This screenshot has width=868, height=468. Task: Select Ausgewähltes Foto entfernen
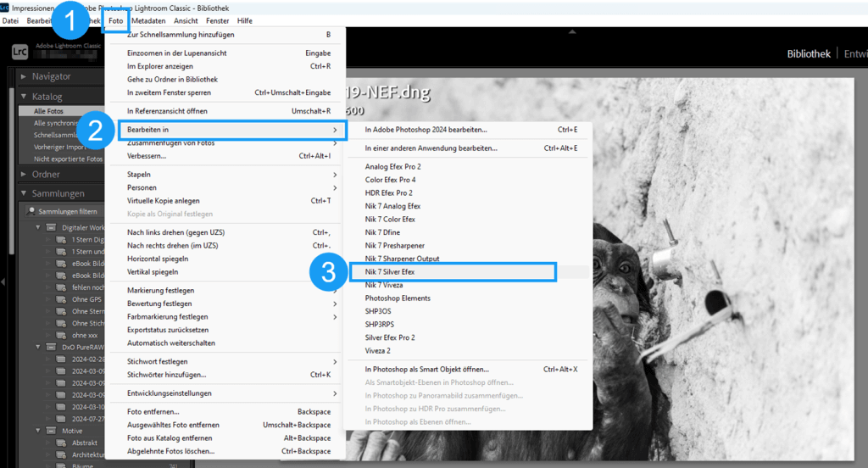[x=225, y=426]
